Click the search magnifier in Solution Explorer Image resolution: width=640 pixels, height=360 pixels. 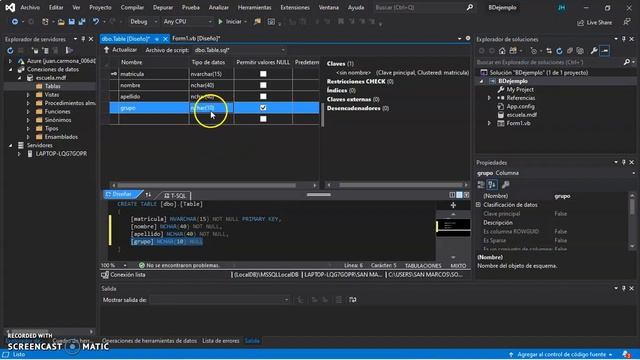coord(627,62)
